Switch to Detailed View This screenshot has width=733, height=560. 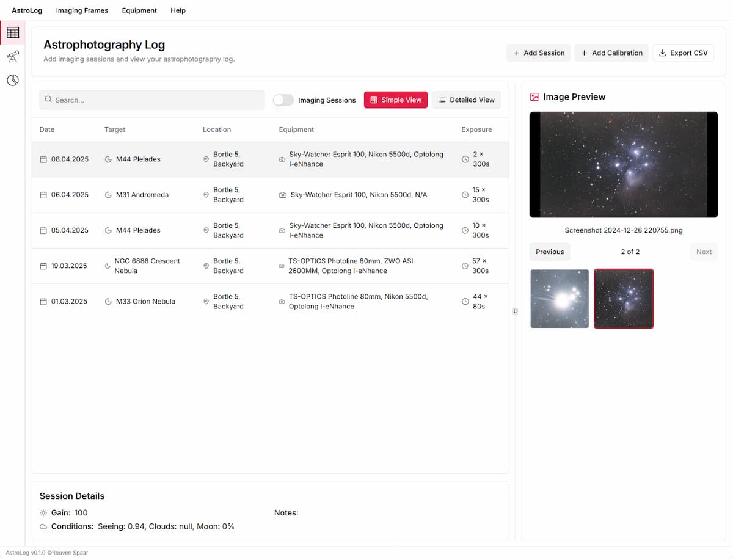tap(466, 100)
